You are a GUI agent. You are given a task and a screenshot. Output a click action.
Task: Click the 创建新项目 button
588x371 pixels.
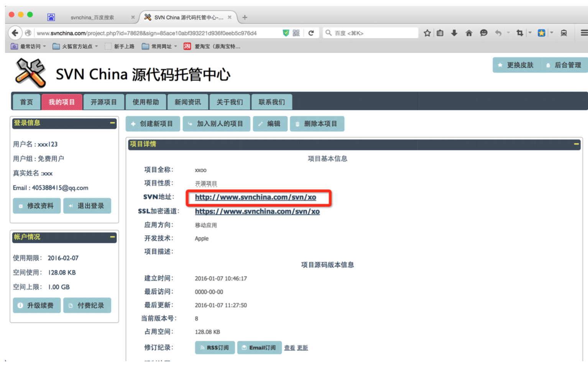(x=153, y=124)
